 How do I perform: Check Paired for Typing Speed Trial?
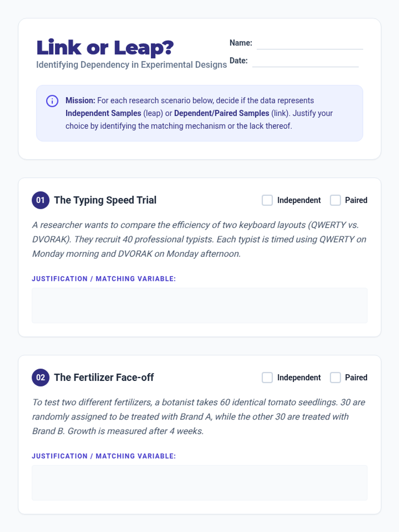click(x=335, y=200)
